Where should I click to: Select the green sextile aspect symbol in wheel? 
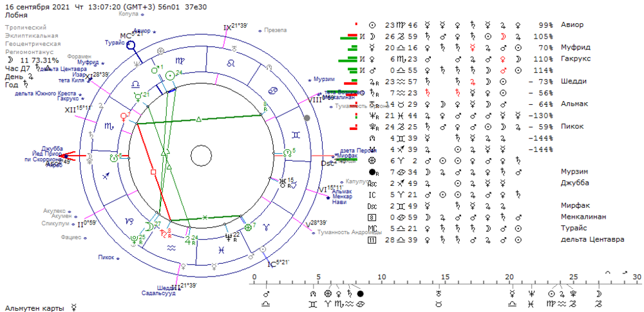click(205, 217)
